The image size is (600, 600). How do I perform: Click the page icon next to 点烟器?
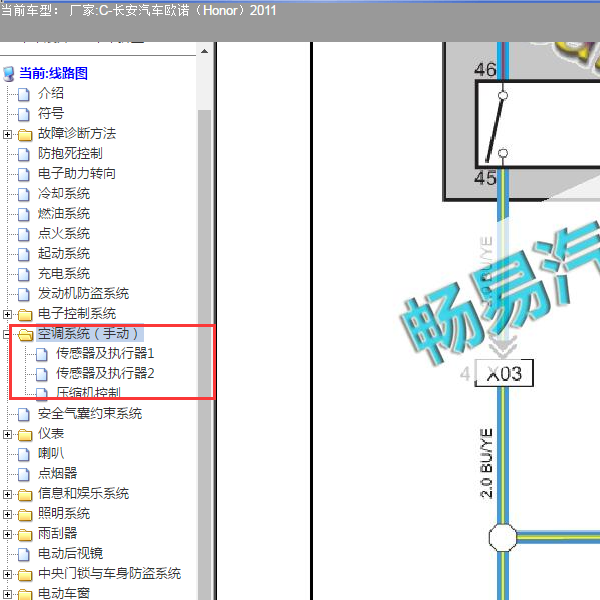click(x=24, y=474)
